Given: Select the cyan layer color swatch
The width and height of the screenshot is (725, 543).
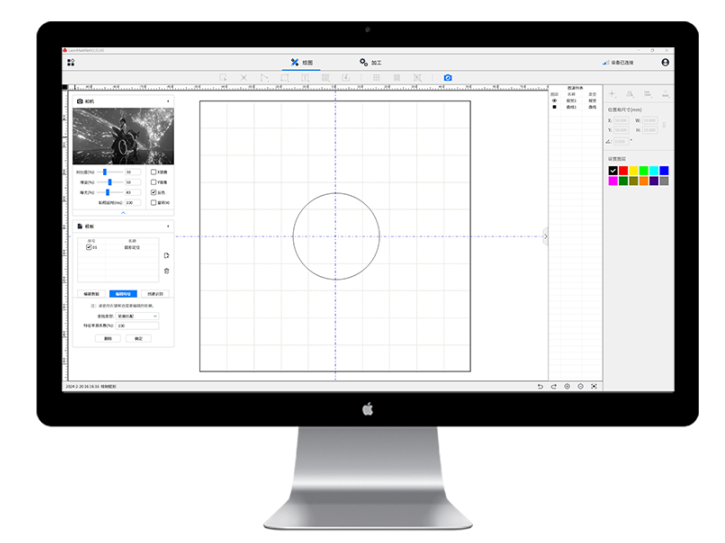Looking at the screenshot, I should (x=654, y=171).
